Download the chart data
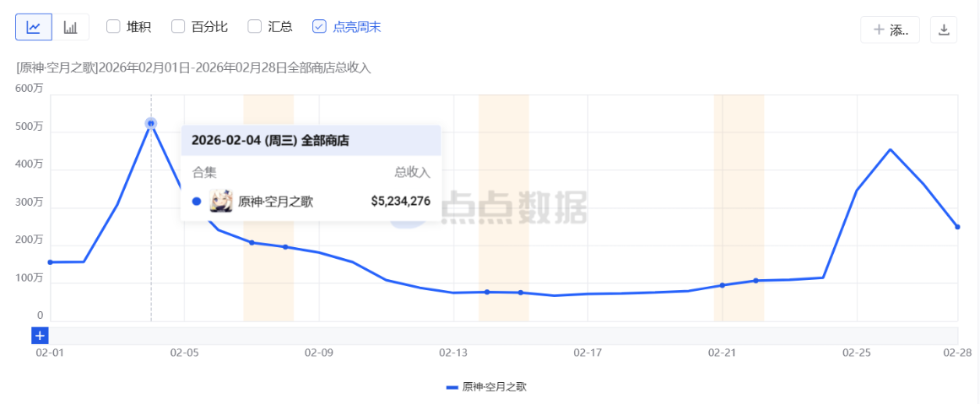Image resolution: width=980 pixels, height=404 pixels. pyautogui.click(x=944, y=30)
